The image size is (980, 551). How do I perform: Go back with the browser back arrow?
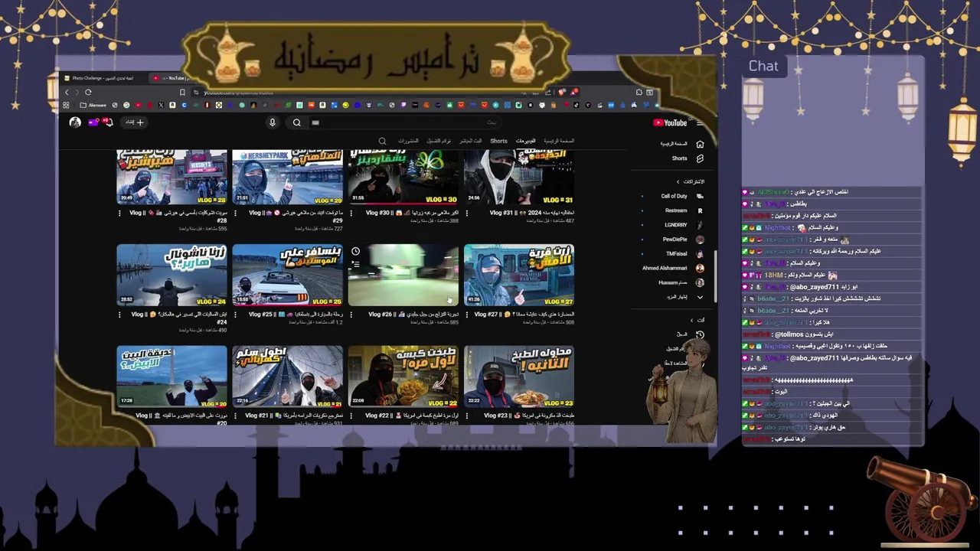click(x=67, y=92)
